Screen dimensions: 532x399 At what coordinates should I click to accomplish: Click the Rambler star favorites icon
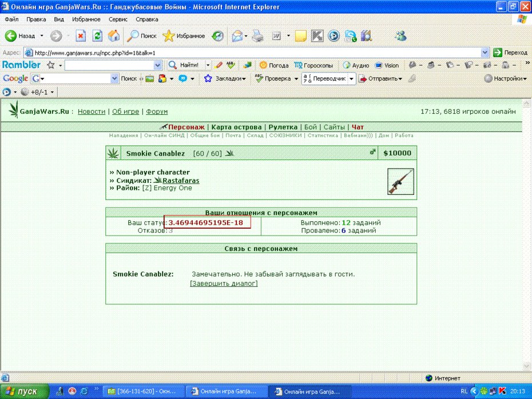(x=51, y=65)
